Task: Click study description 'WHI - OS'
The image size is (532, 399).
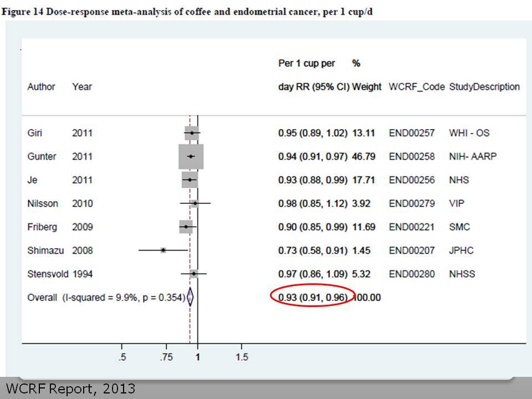Action: point(469,132)
